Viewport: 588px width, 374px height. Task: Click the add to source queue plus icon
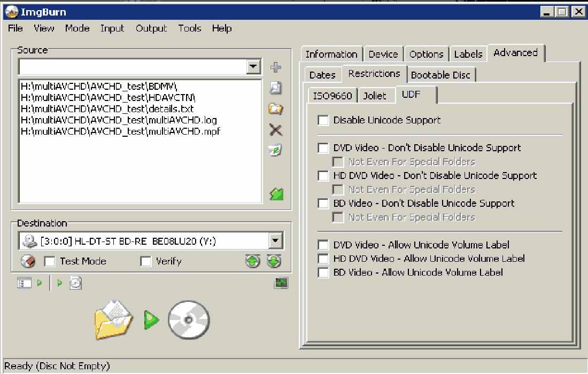click(276, 67)
